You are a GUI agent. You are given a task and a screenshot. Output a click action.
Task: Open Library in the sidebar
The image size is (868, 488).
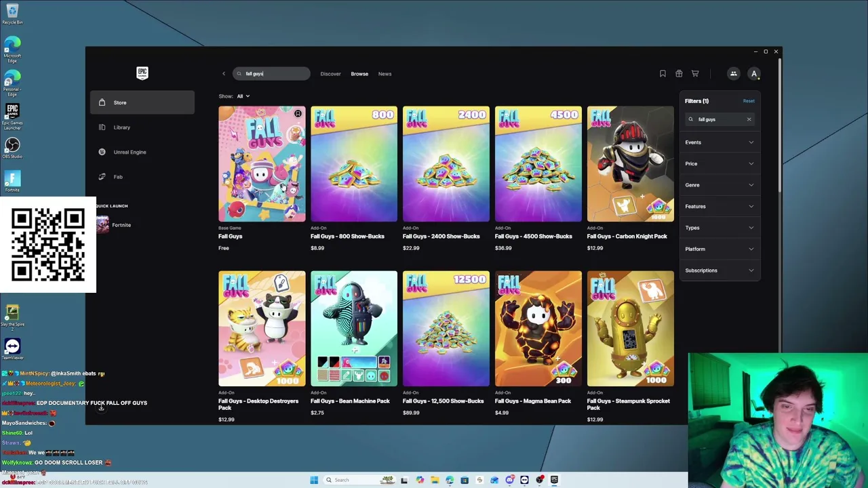click(x=142, y=127)
